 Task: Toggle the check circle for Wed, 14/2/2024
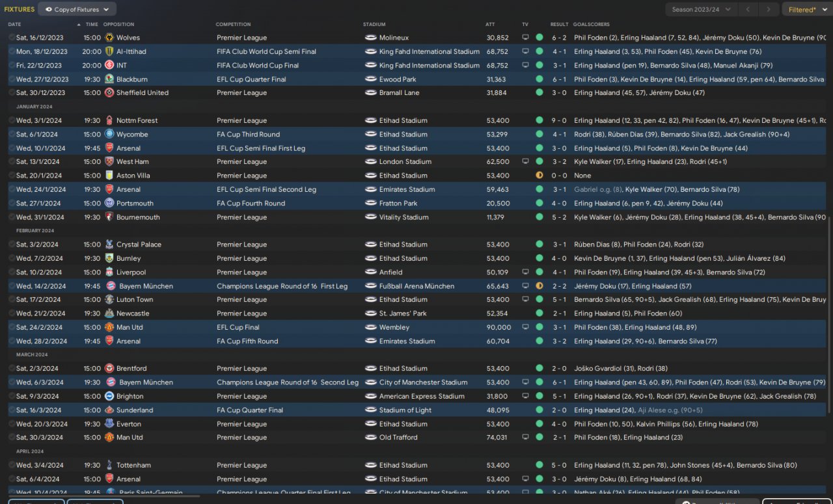click(12, 286)
